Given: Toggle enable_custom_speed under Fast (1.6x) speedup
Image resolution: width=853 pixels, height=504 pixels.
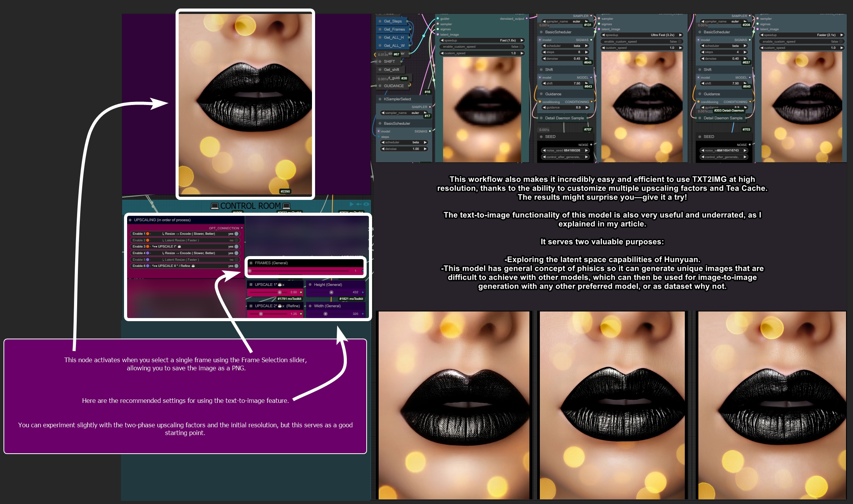Looking at the screenshot, I should (x=521, y=47).
